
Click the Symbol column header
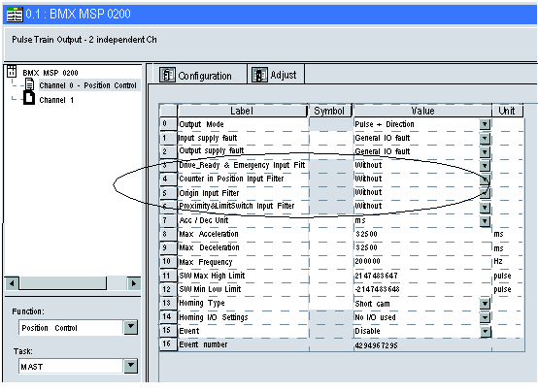(x=329, y=111)
